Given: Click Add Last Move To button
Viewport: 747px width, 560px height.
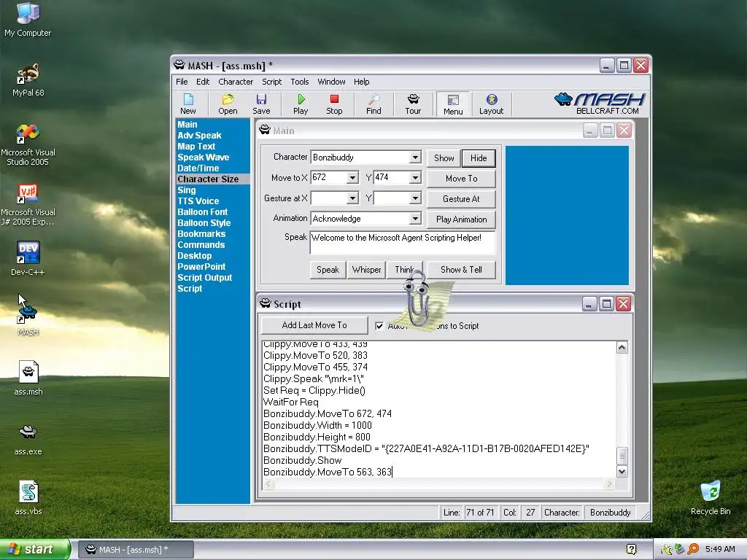Looking at the screenshot, I should pyautogui.click(x=314, y=325).
